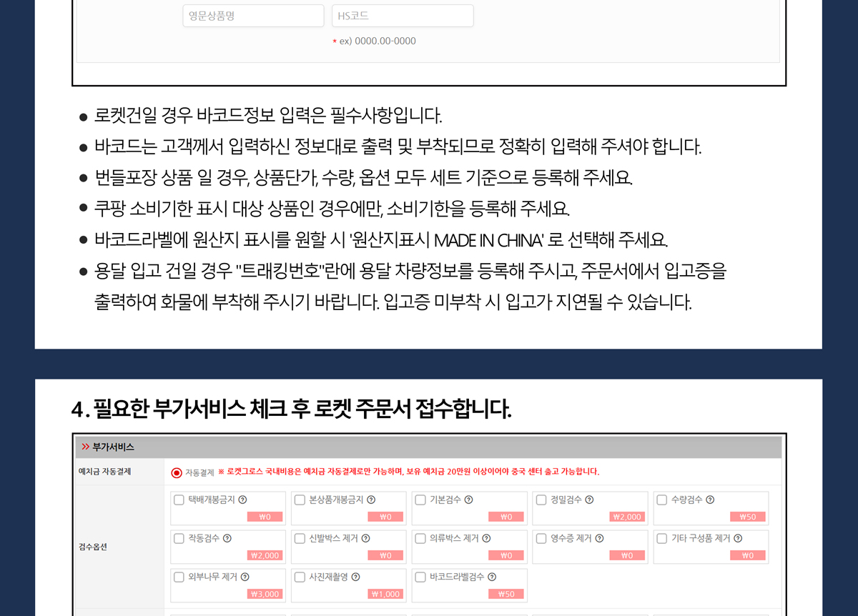Click help icon next to 수량검수

[710, 500]
